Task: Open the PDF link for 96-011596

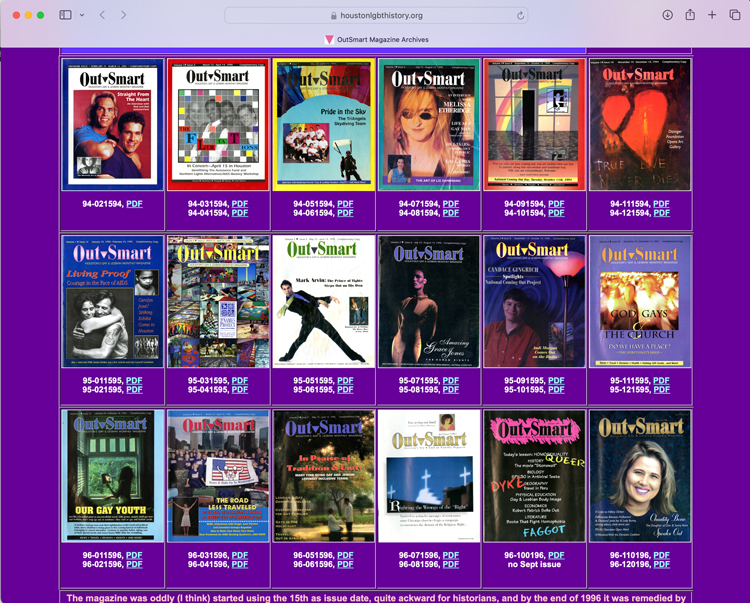Action: click(134, 555)
